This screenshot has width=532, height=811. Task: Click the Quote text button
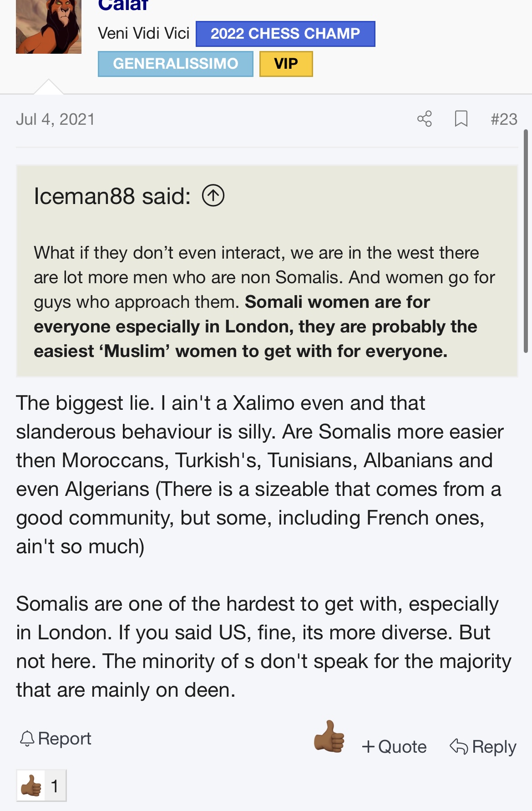[x=402, y=747]
